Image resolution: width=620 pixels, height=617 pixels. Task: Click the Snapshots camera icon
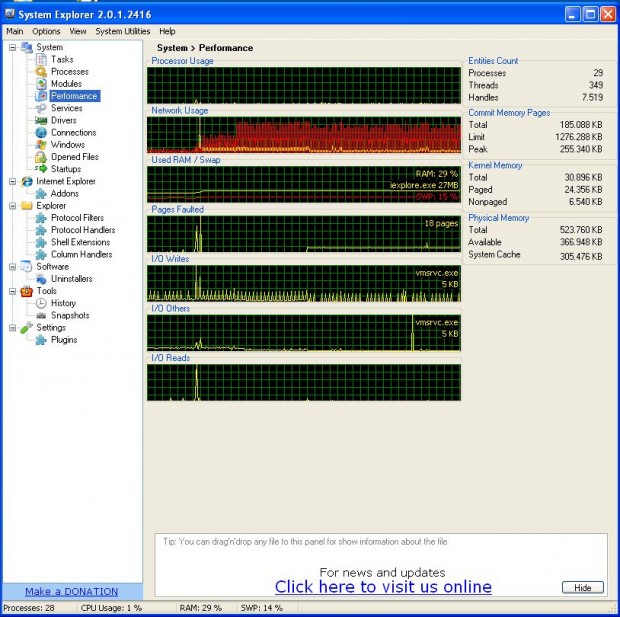[x=41, y=315]
